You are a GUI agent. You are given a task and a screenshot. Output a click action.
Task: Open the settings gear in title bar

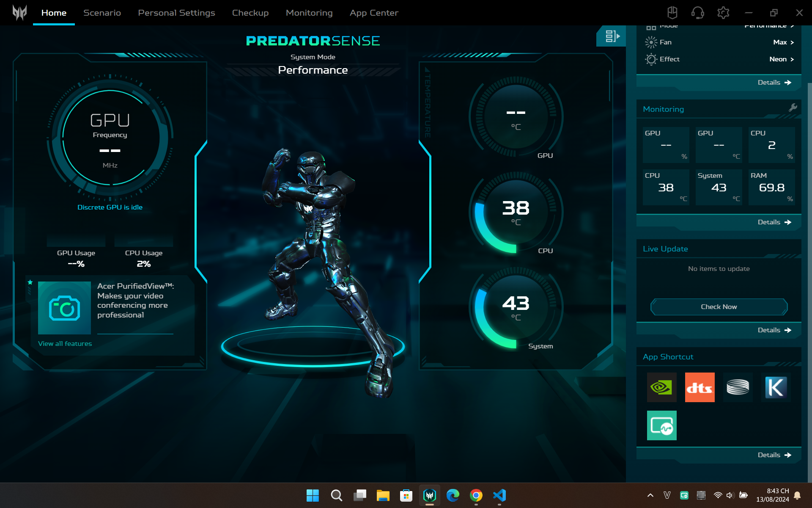click(723, 13)
